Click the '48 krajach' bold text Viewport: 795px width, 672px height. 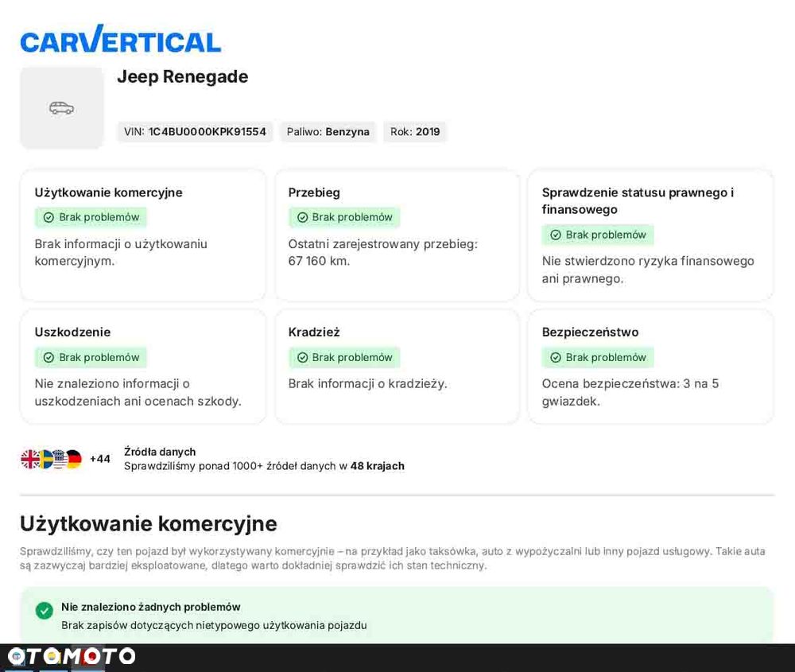(x=377, y=466)
